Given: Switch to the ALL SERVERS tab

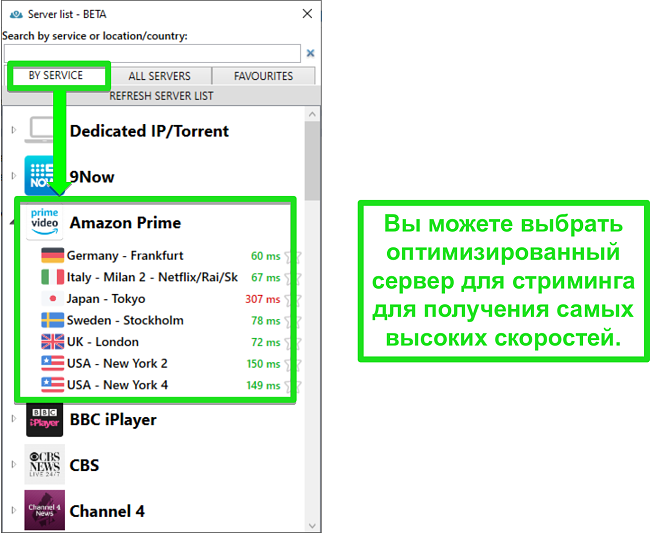Looking at the screenshot, I should coord(160,76).
